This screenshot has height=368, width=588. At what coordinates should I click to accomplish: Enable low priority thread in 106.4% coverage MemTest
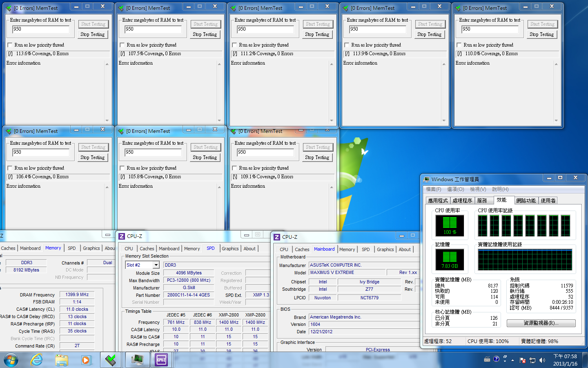10,168
